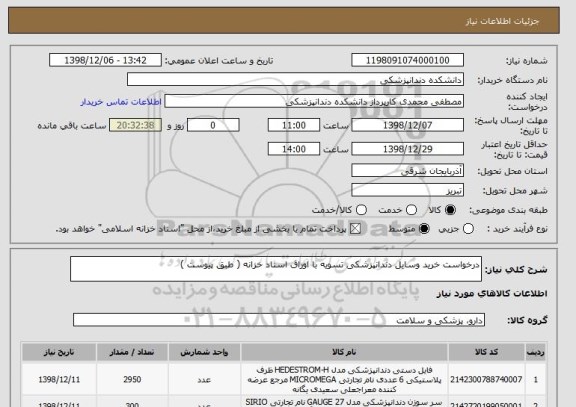Click the delivery province field آذربایجان شرقی
The image size is (576, 407).
[x=407, y=171]
